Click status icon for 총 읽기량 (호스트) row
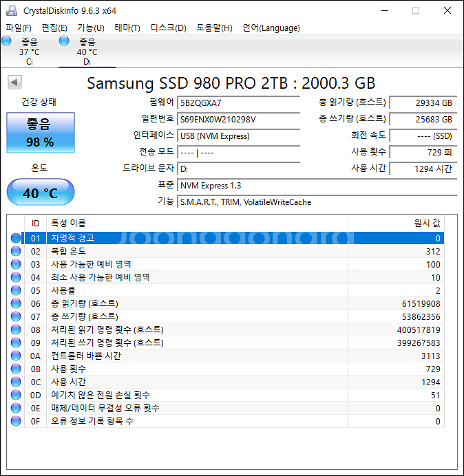 tap(16, 303)
